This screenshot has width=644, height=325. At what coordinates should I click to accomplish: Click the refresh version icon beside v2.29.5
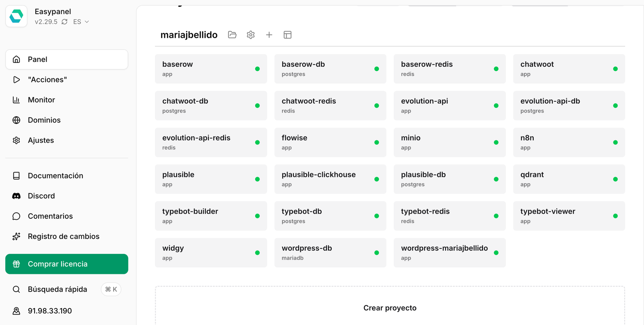tap(64, 22)
